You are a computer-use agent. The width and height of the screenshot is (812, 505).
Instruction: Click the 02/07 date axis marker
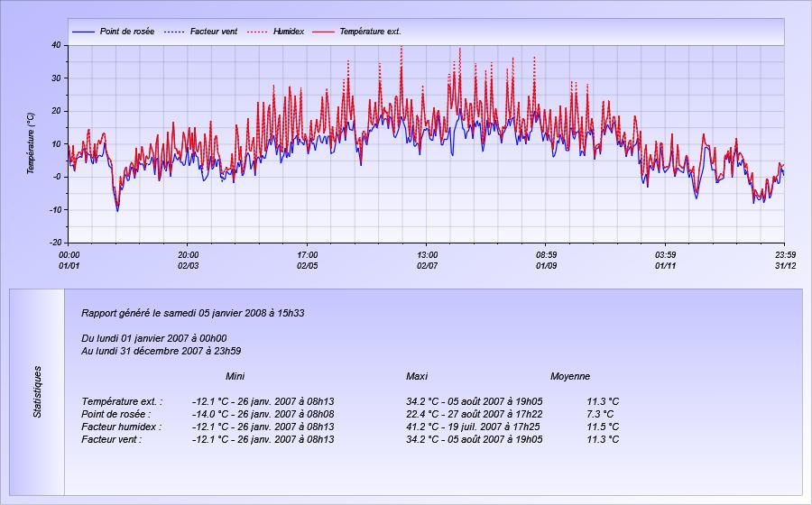click(x=428, y=266)
